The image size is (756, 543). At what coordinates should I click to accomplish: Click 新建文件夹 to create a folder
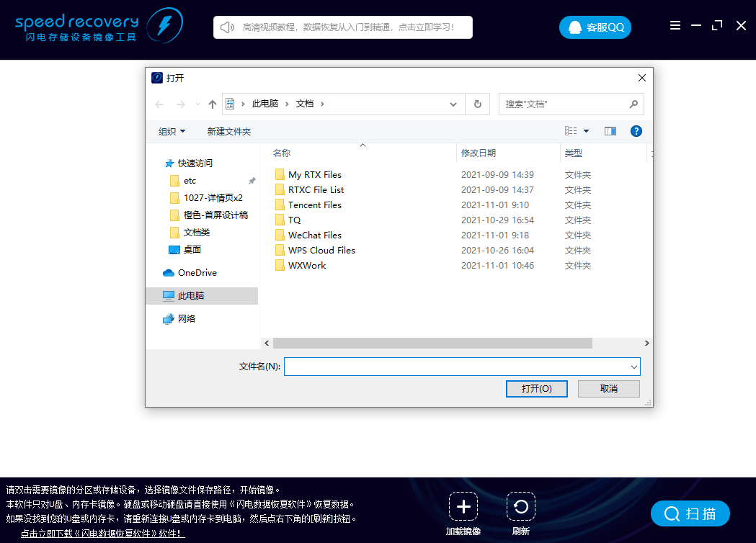point(229,132)
